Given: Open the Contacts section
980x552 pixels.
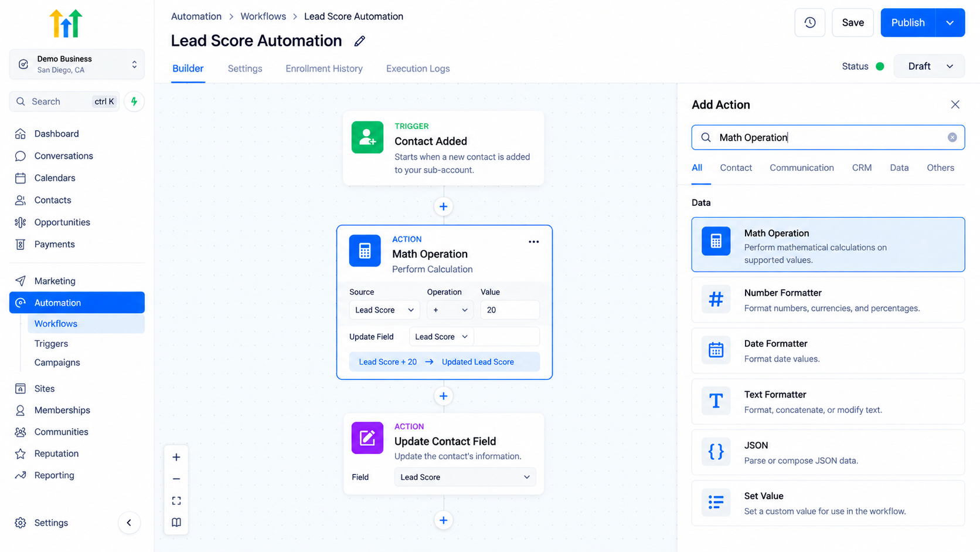Looking at the screenshot, I should pyautogui.click(x=52, y=200).
